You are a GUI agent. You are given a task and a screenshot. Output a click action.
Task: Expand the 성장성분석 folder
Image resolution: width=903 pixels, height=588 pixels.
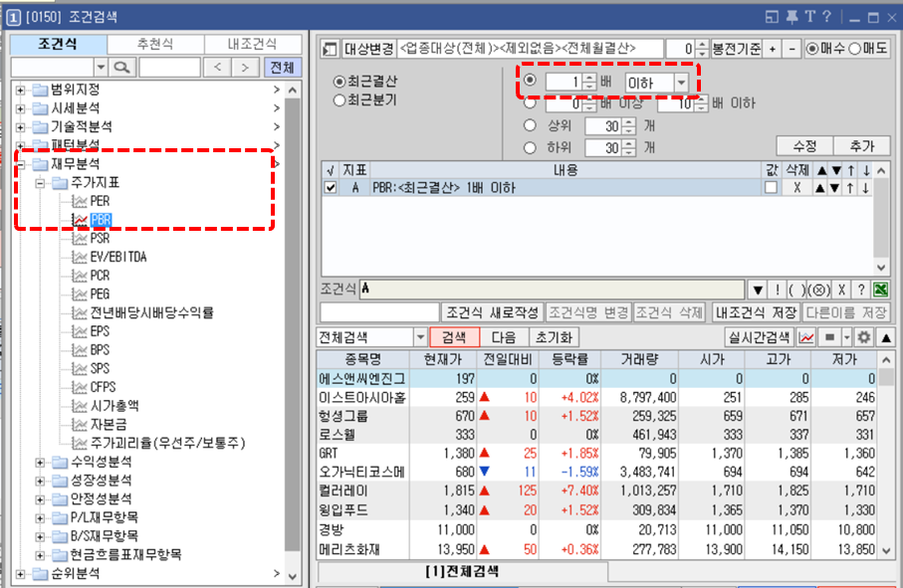click(x=40, y=481)
